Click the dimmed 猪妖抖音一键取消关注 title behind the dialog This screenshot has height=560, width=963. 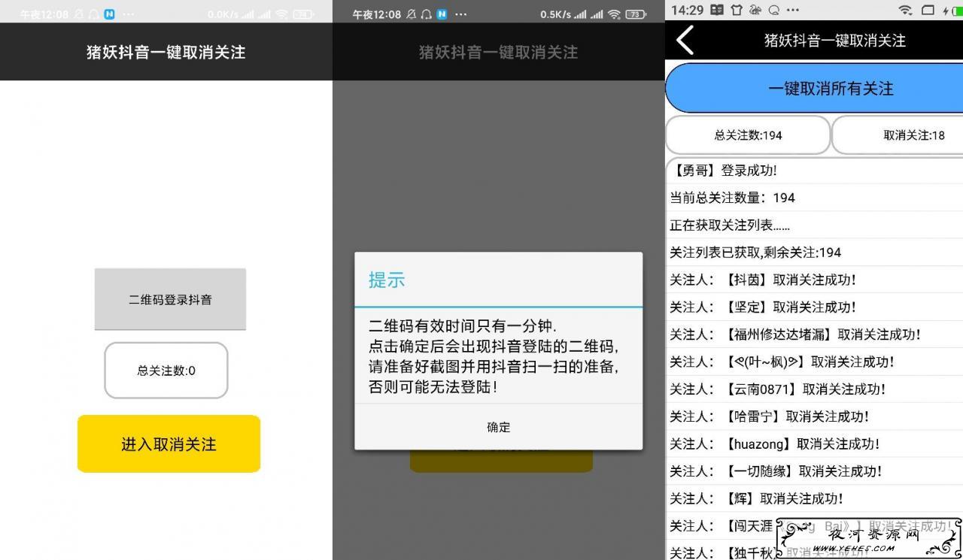click(498, 52)
